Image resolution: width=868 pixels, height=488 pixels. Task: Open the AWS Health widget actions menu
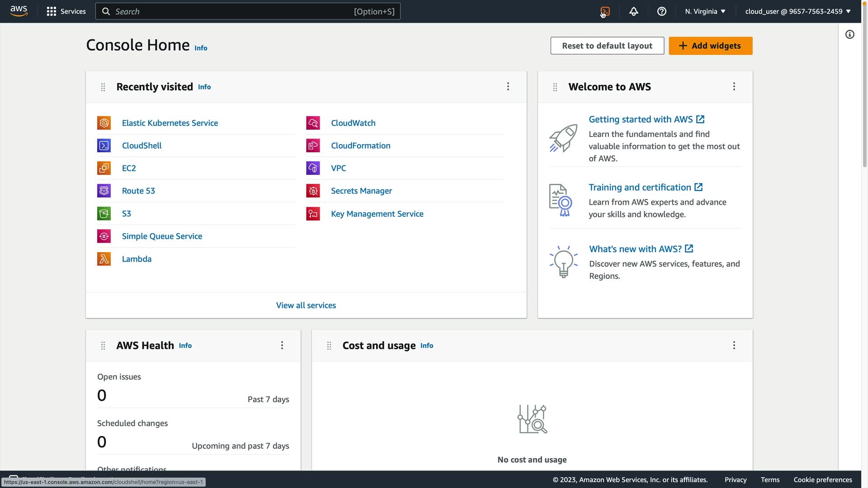[x=282, y=345]
